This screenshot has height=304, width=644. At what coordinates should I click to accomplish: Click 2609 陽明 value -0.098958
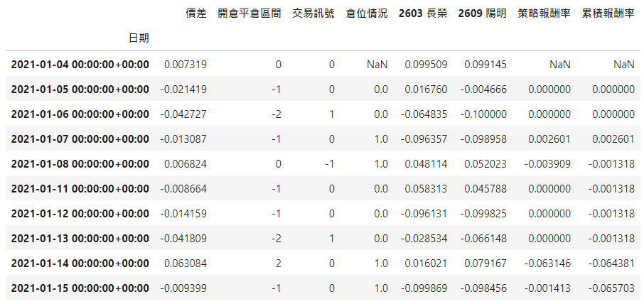coord(483,139)
